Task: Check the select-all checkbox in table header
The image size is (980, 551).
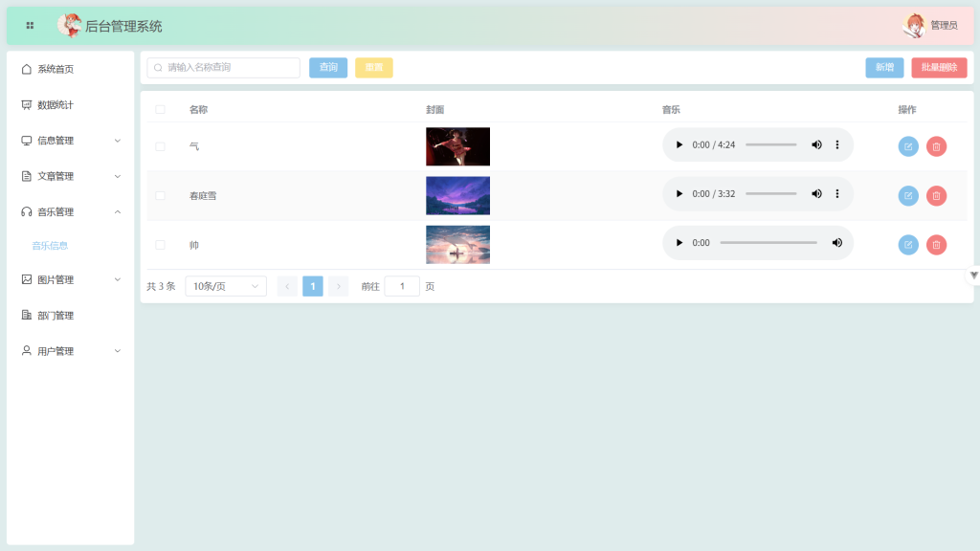Action: tap(160, 109)
